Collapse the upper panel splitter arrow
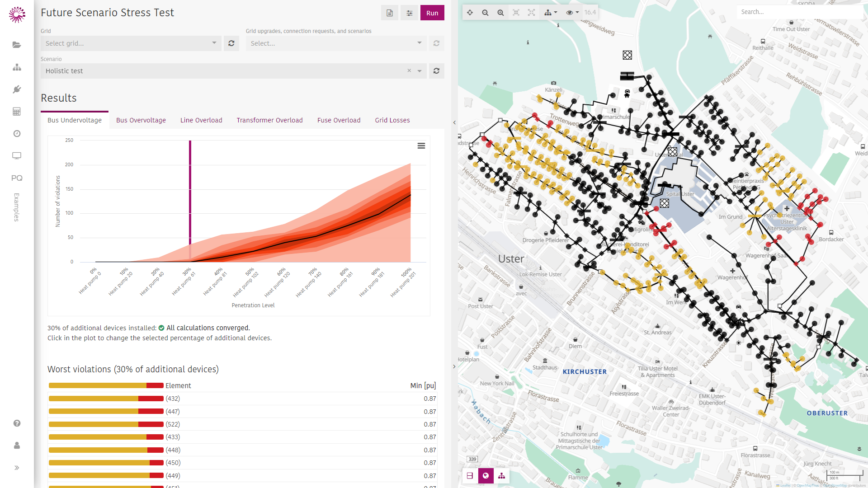The height and width of the screenshot is (488, 868). [x=454, y=122]
